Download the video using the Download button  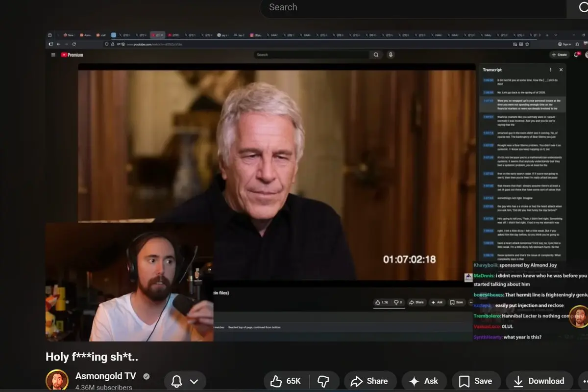coord(539,381)
